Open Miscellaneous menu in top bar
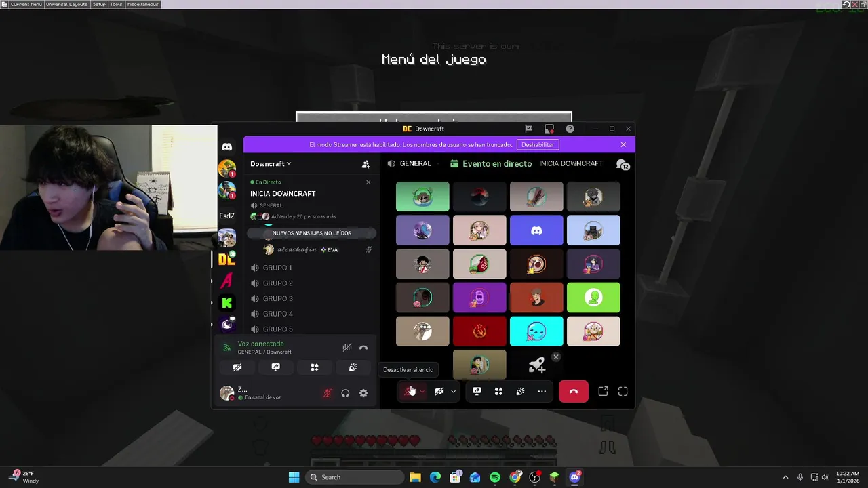Viewport: 868px width, 488px height. click(x=142, y=4)
